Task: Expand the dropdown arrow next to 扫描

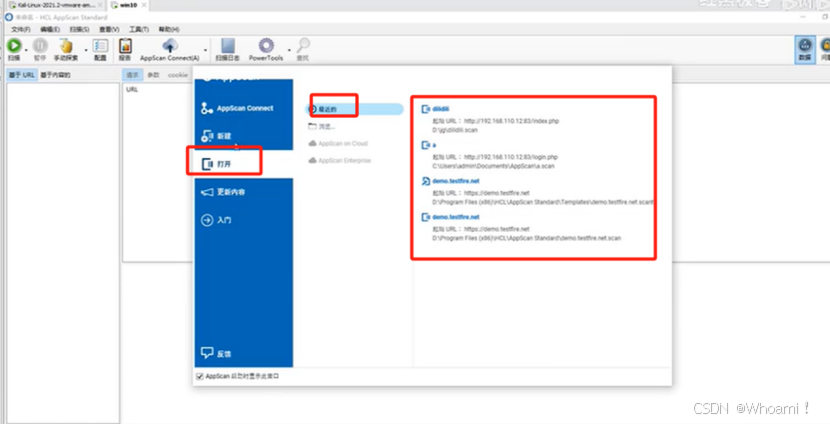Action: [26, 49]
